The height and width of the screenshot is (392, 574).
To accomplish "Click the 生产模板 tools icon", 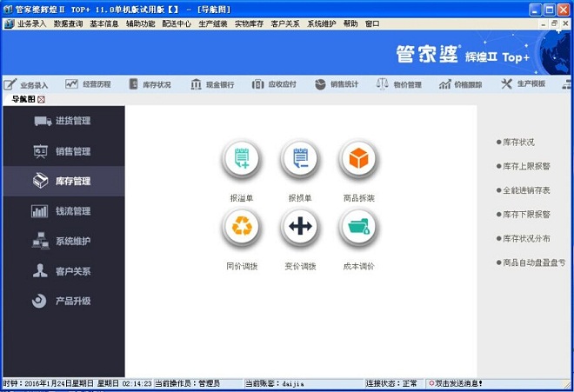I will [x=507, y=84].
